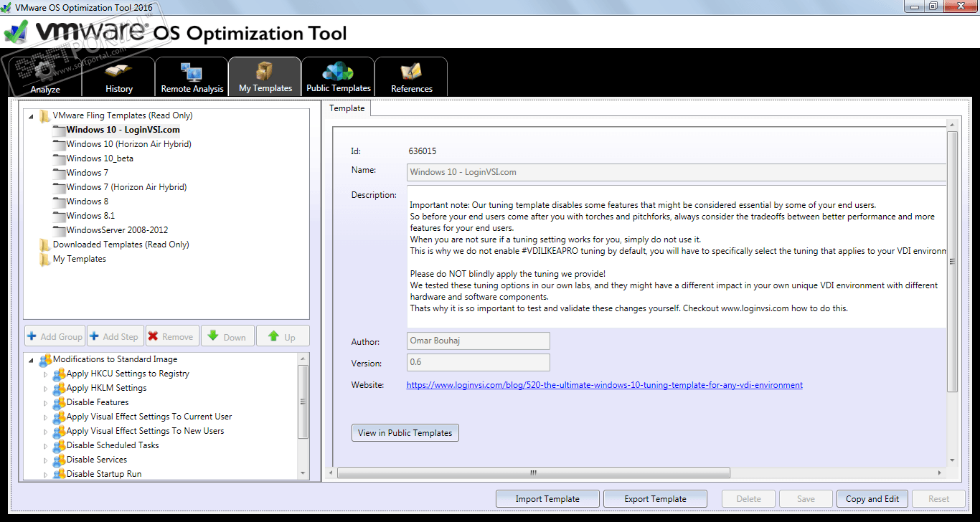Open the Remote Analysis tab
Screen dimensions: 980x522
(192, 77)
